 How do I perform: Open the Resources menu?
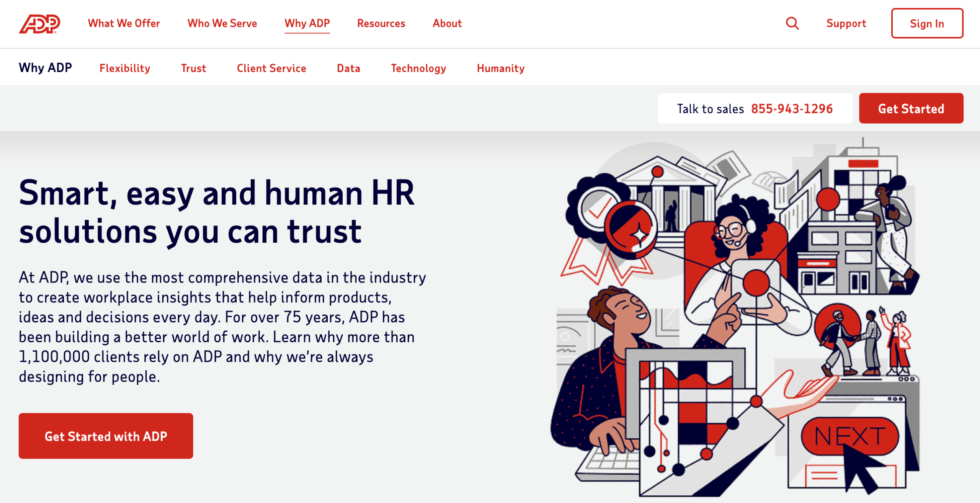point(381,23)
